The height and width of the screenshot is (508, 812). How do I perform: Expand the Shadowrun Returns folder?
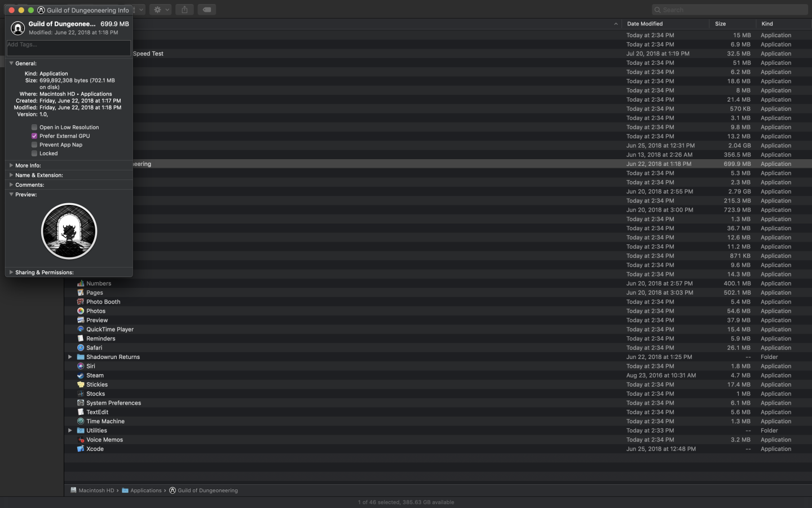[70, 357]
